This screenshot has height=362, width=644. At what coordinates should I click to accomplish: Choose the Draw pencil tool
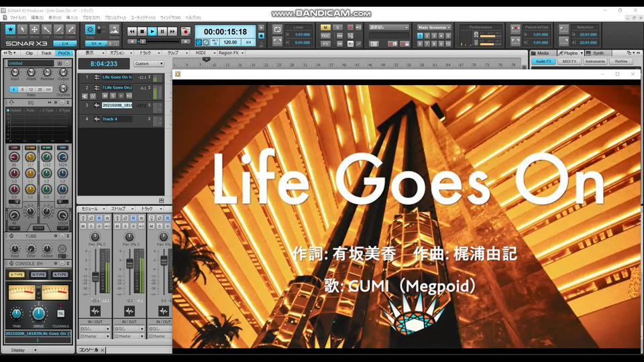[58, 29]
